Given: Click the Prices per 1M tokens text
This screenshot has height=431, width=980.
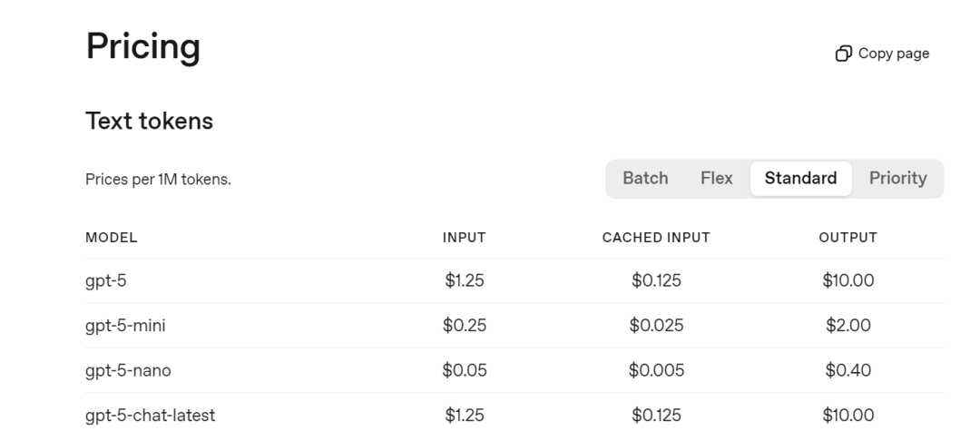Looking at the screenshot, I should tap(158, 180).
